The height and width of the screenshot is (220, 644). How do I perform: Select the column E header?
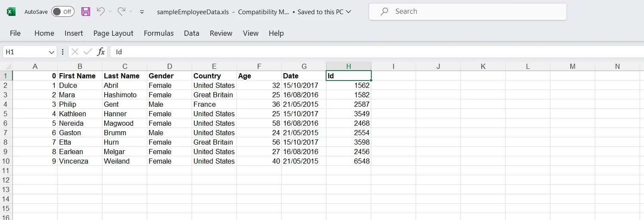point(214,66)
